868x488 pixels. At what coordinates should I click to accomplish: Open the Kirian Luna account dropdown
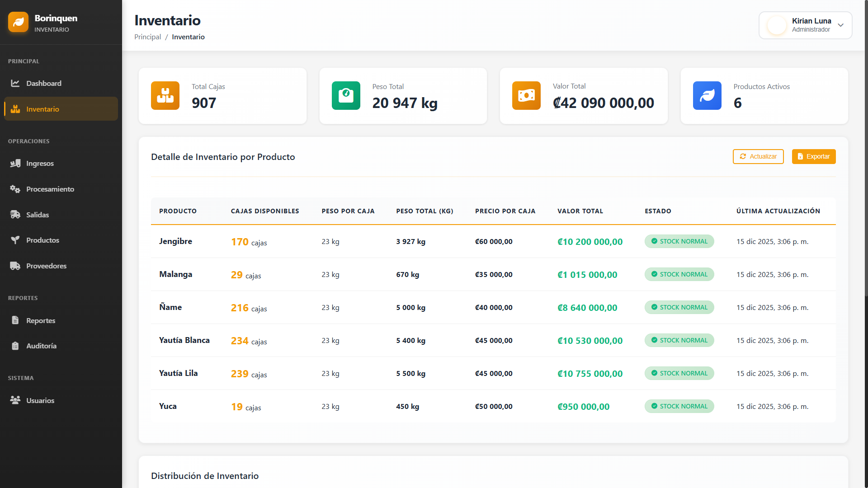pos(805,25)
